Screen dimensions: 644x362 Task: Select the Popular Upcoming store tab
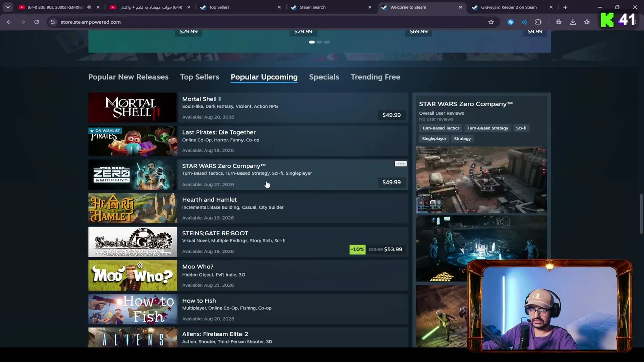point(264,77)
